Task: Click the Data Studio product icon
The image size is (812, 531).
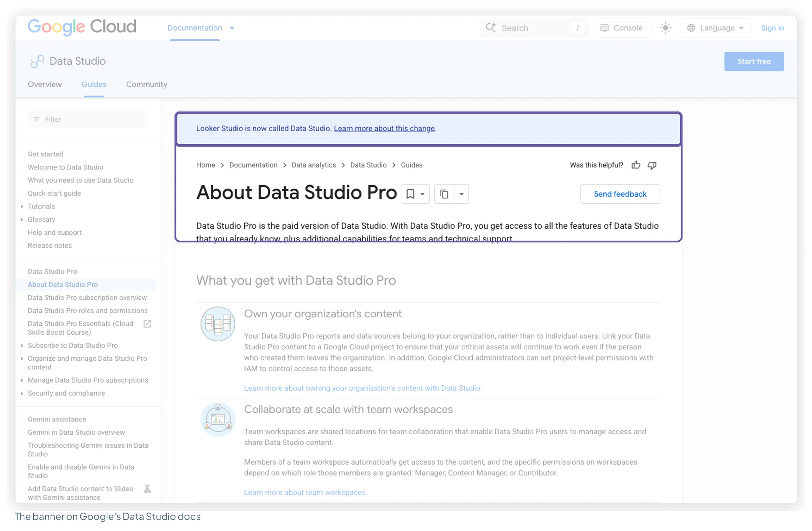Action: (x=37, y=61)
